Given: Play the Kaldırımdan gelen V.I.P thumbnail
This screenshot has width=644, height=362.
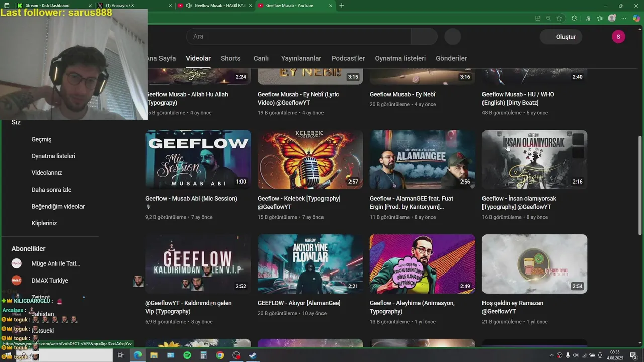Looking at the screenshot, I should 198,264.
